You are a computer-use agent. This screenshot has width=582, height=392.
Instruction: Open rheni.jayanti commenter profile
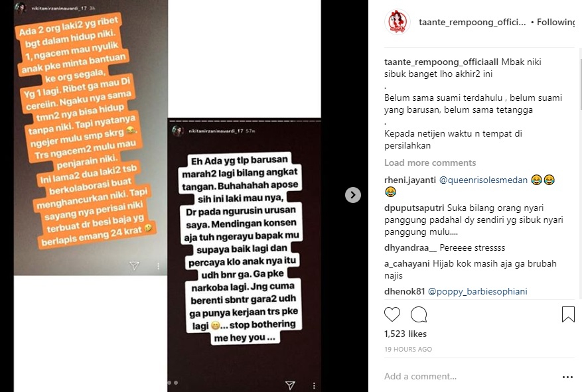(x=409, y=180)
